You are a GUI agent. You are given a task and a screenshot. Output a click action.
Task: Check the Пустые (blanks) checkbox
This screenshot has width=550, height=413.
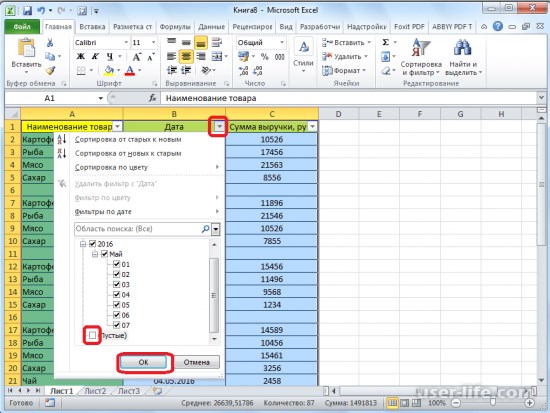(92, 335)
